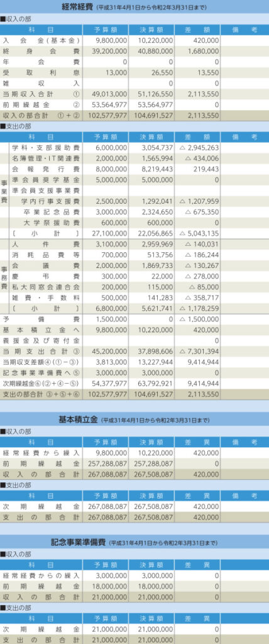
Task: Click the difference △7,301,394
Action: pyautogui.click(x=199, y=352)
